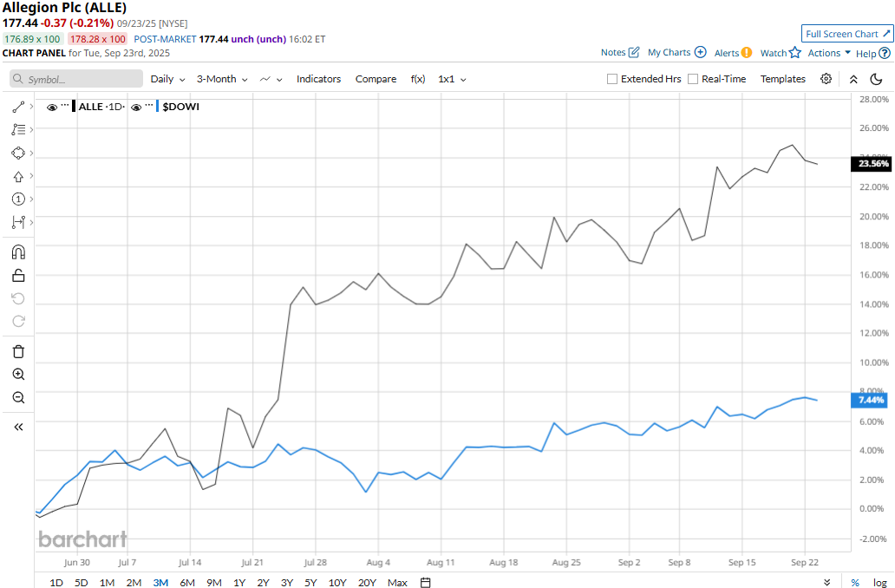Viewport: 895px width, 588px height.
Task: Enable the Extended Hrs checkbox
Action: (x=612, y=79)
